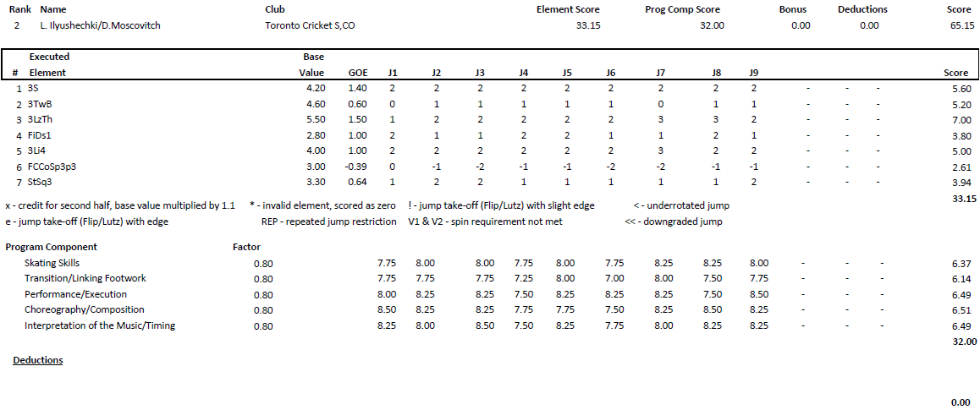The image size is (980, 410).
Task: Click the FCCoSp3p3 GOE value -0.39
Action: (357, 167)
